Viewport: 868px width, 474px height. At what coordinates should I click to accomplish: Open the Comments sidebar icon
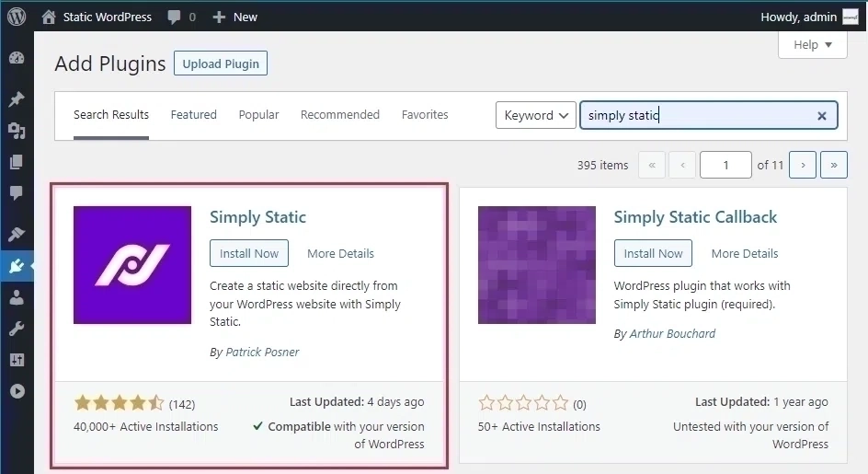coord(17,193)
